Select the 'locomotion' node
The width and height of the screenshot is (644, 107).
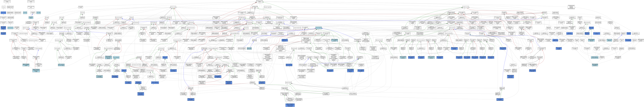(83, 13)
